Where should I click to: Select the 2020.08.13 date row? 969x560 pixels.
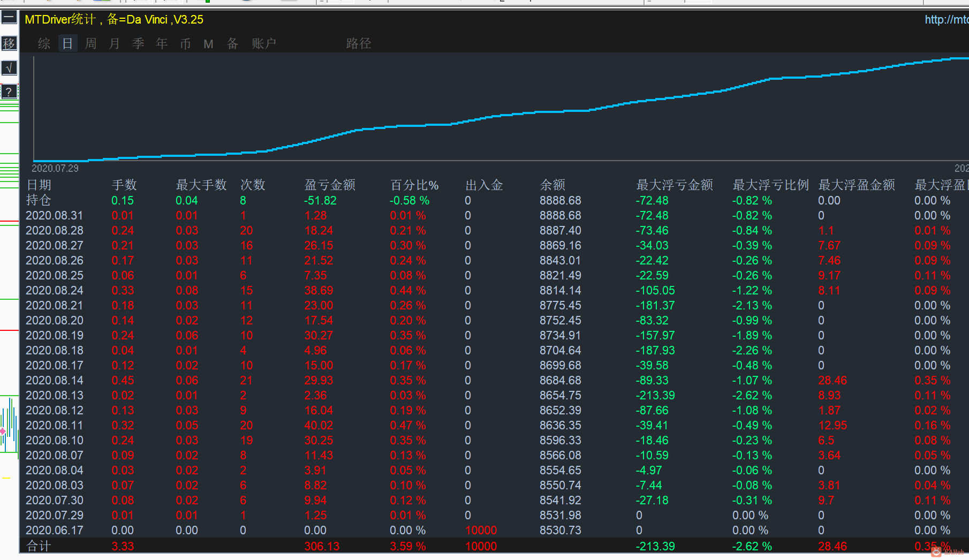point(55,395)
